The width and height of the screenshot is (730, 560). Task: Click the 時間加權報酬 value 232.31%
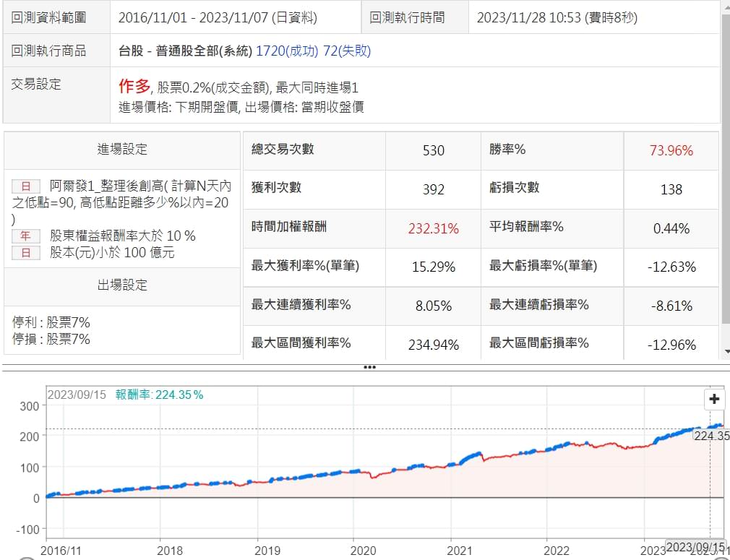point(433,228)
